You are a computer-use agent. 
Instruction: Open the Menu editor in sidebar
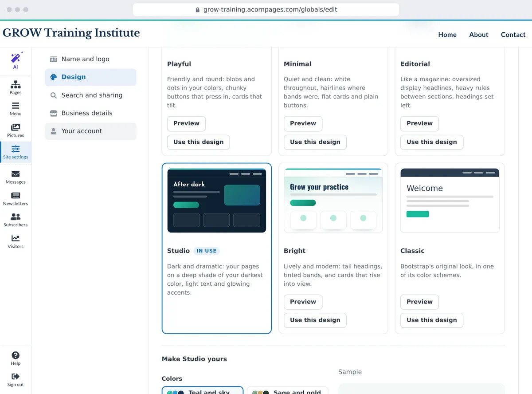[x=16, y=109]
